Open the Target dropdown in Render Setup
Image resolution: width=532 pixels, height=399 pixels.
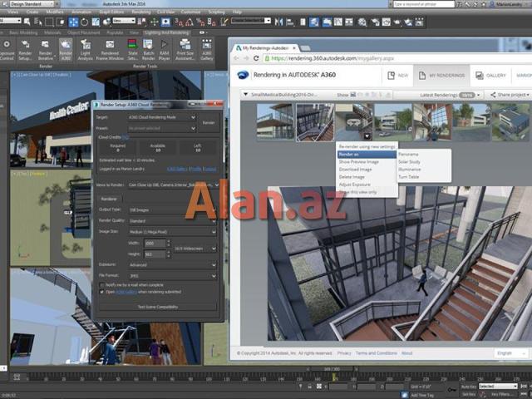click(x=162, y=117)
